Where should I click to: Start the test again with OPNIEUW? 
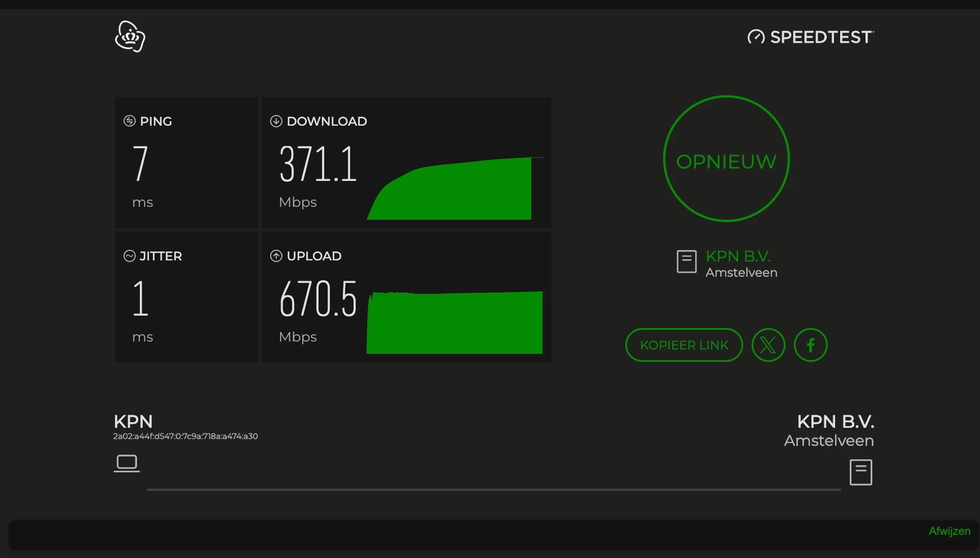coord(726,159)
